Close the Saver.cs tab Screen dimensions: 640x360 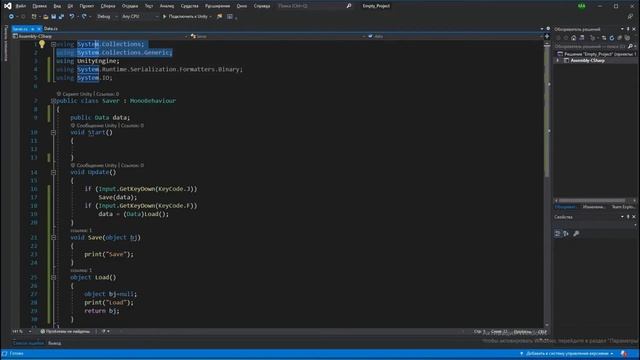39,29
